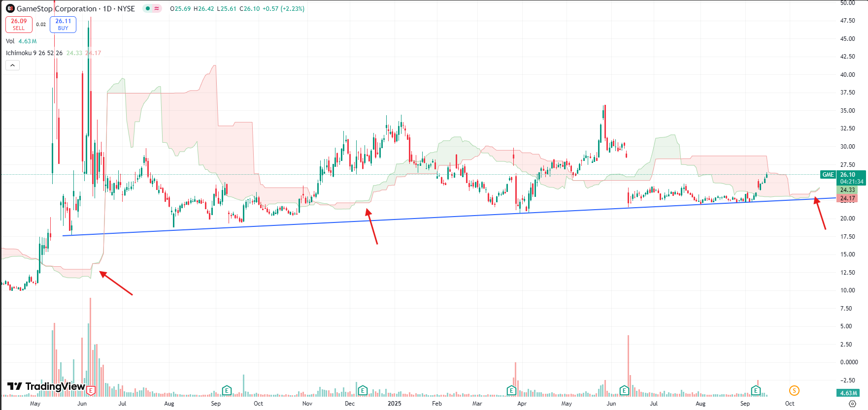Click the H26.42 high price value

[x=204, y=9]
